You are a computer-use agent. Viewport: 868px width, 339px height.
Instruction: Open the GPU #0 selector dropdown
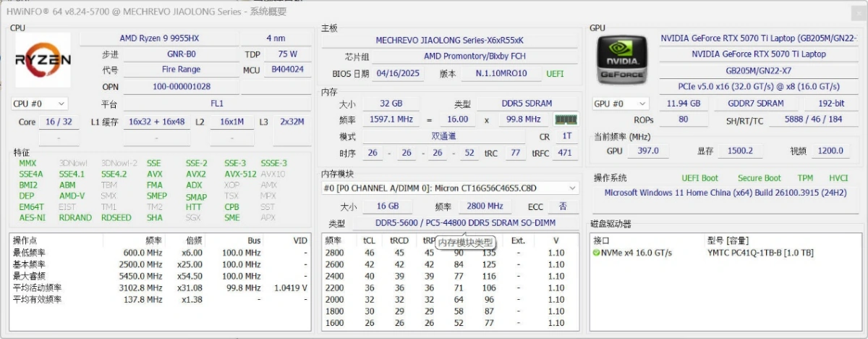(620, 104)
